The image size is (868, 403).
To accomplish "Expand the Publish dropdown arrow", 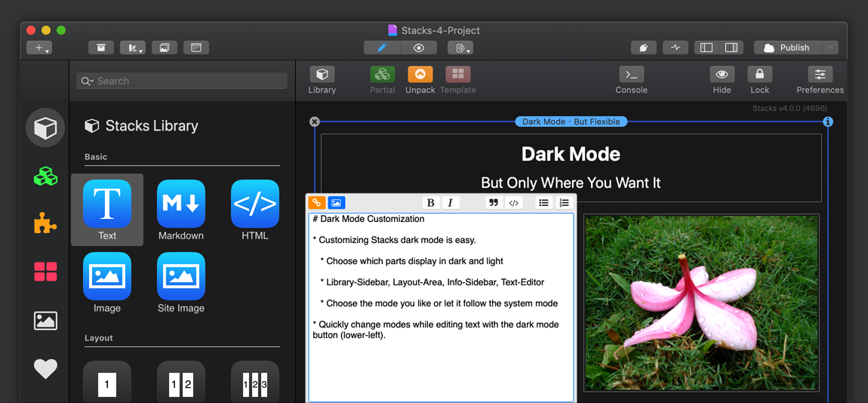I will (x=830, y=48).
